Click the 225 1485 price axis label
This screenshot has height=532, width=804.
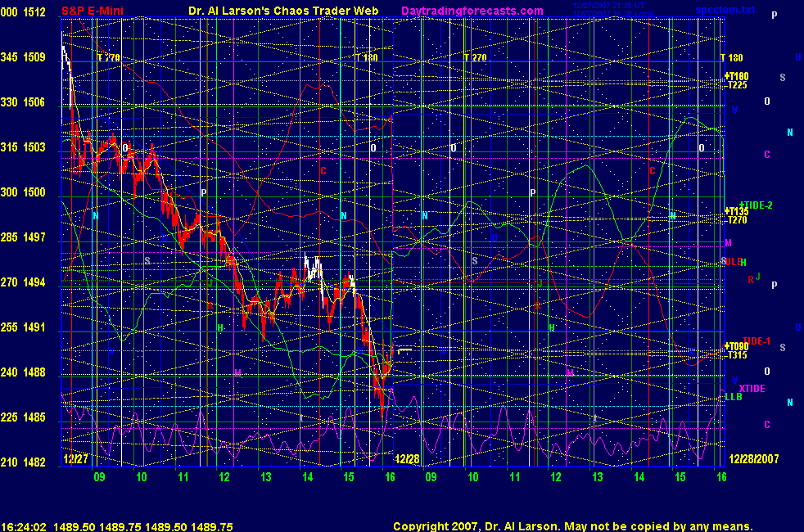pyautogui.click(x=23, y=417)
